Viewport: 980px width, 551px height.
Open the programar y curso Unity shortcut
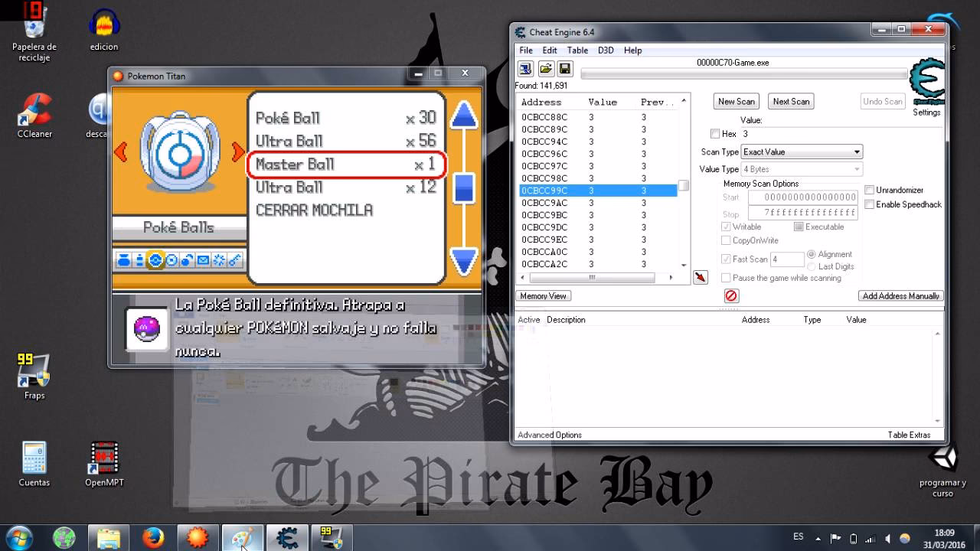[x=942, y=471]
